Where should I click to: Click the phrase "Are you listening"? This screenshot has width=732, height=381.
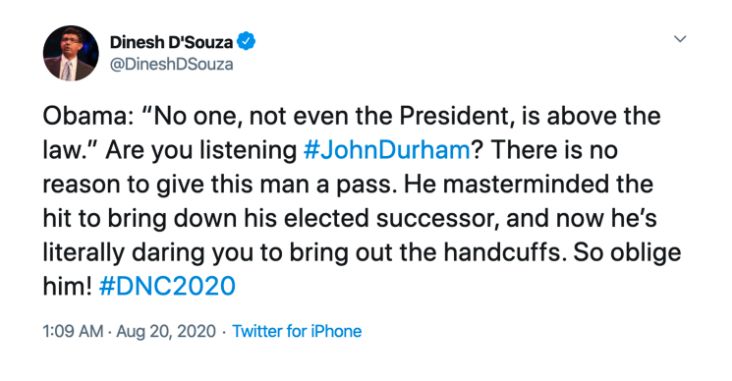click(x=201, y=152)
